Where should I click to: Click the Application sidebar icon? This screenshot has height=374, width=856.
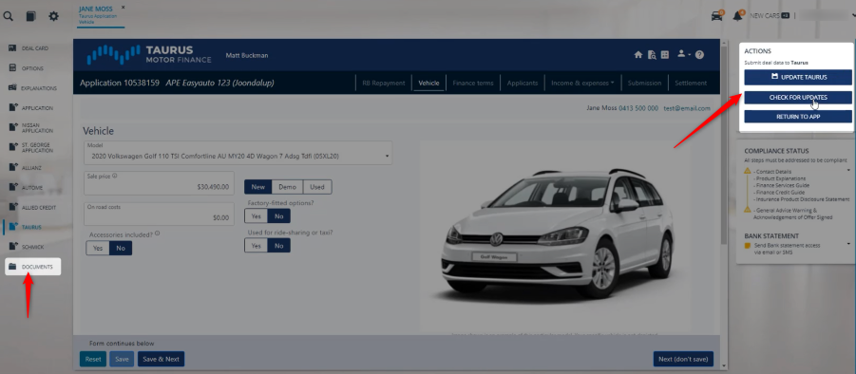coord(12,108)
